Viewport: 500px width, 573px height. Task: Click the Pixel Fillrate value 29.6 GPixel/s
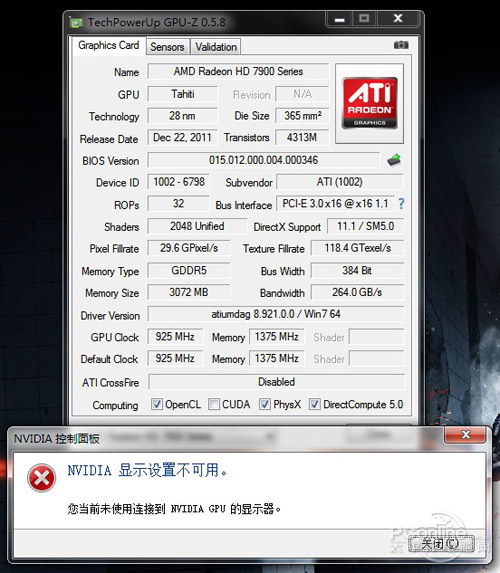[x=189, y=248]
